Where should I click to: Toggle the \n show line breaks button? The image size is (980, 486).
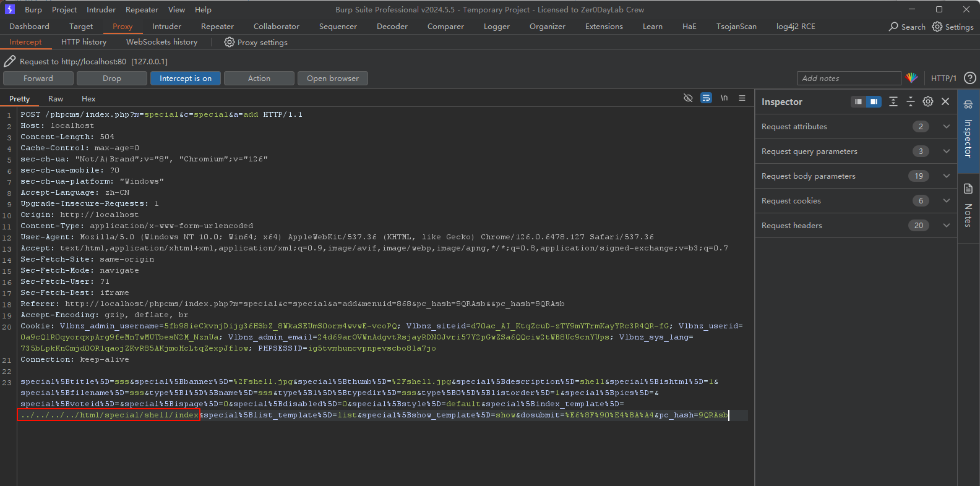(x=724, y=98)
